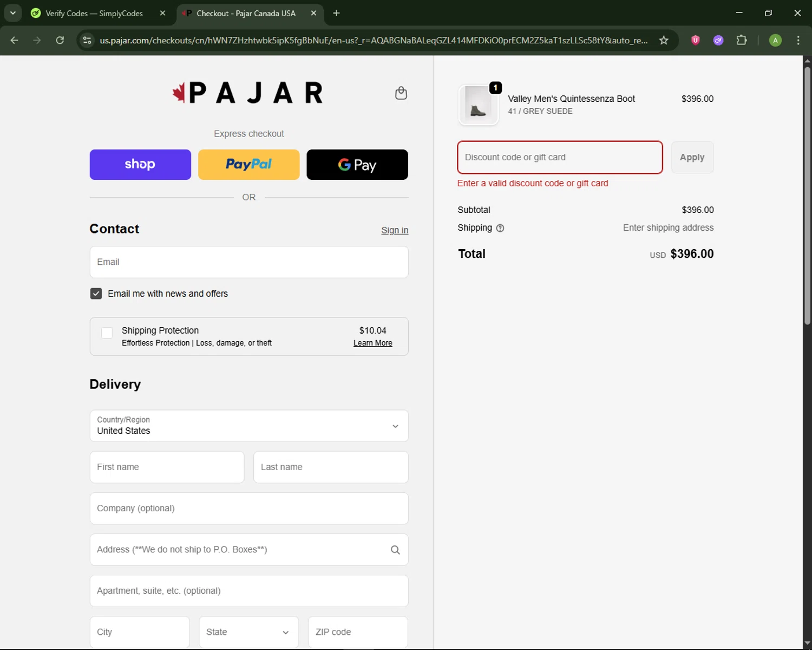The height and width of the screenshot is (650, 812).
Task: View site information icon in address bar
Action: tap(87, 40)
